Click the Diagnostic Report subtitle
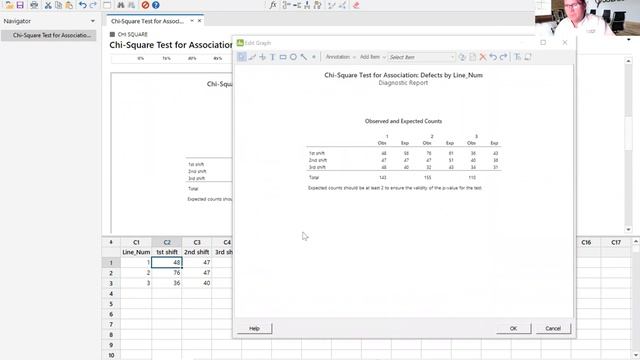640x360 pixels. click(x=403, y=83)
